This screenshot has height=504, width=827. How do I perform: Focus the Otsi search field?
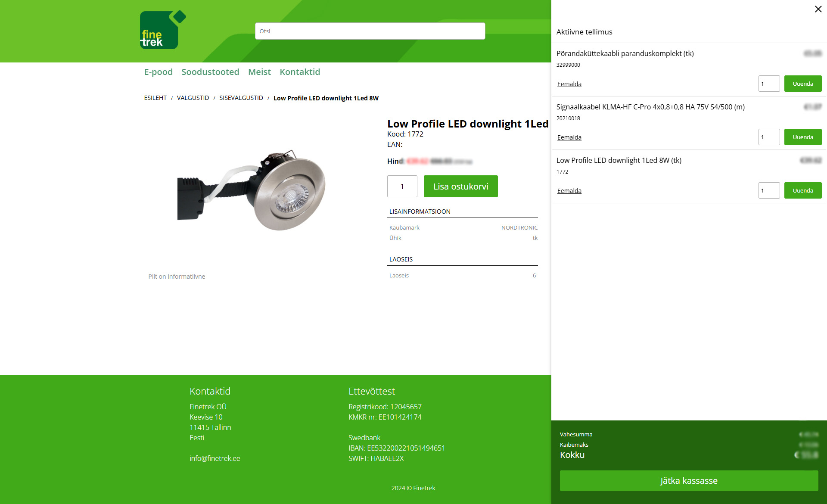(370, 31)
